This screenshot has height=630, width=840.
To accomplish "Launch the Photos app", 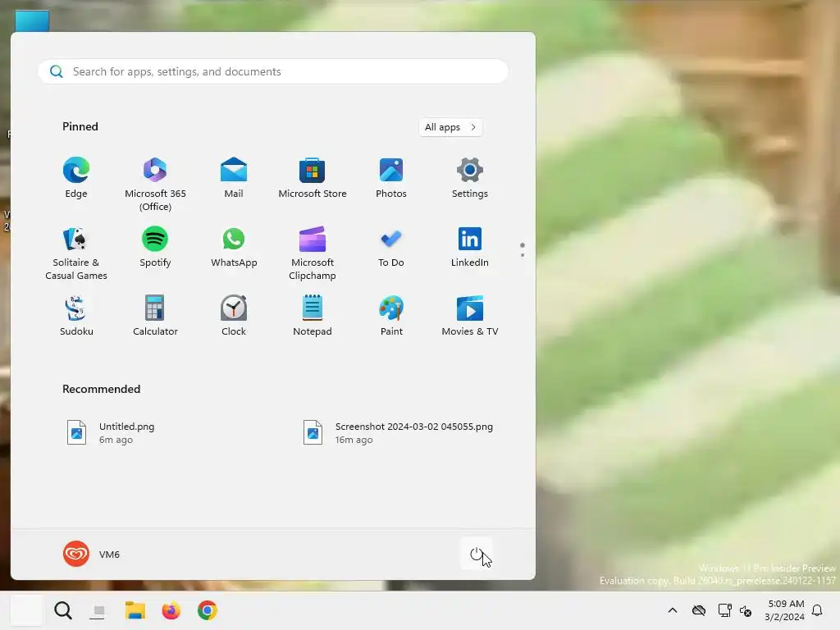I will [391, 178].
